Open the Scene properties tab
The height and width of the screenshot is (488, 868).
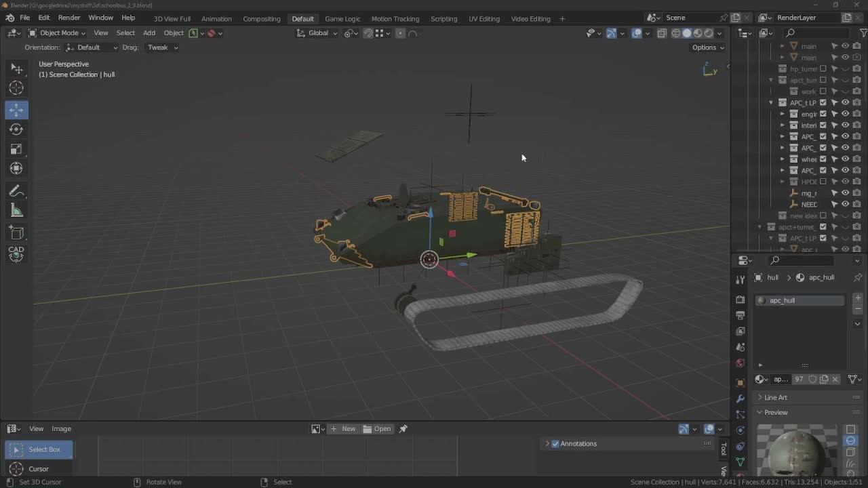(x=740, y=347)
